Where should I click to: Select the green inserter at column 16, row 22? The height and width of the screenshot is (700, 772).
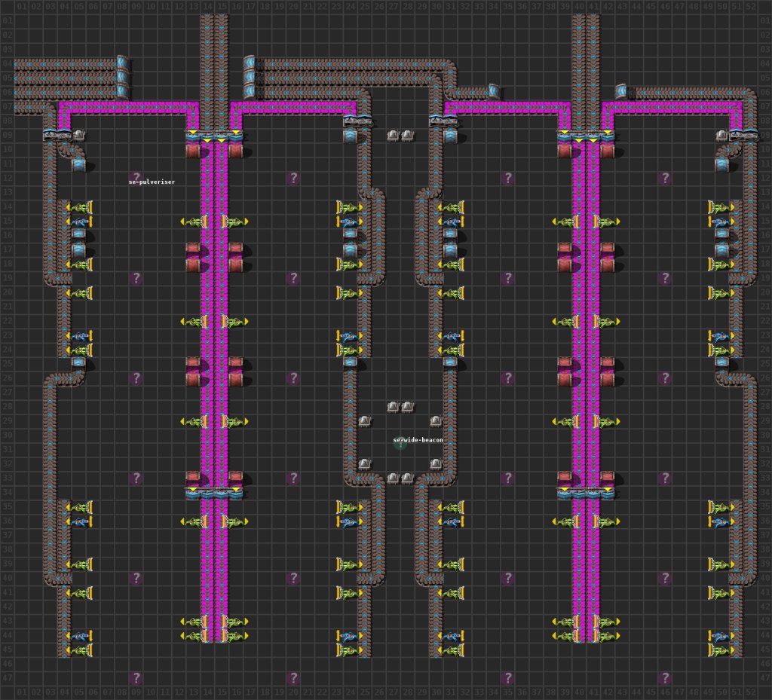(x=235, y=321)
